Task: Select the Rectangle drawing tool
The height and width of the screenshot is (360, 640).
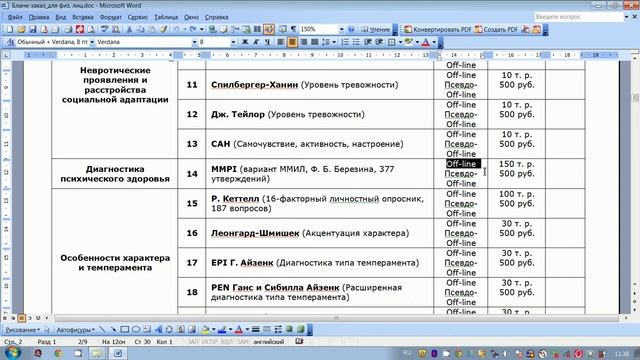Action: (124, 330)
